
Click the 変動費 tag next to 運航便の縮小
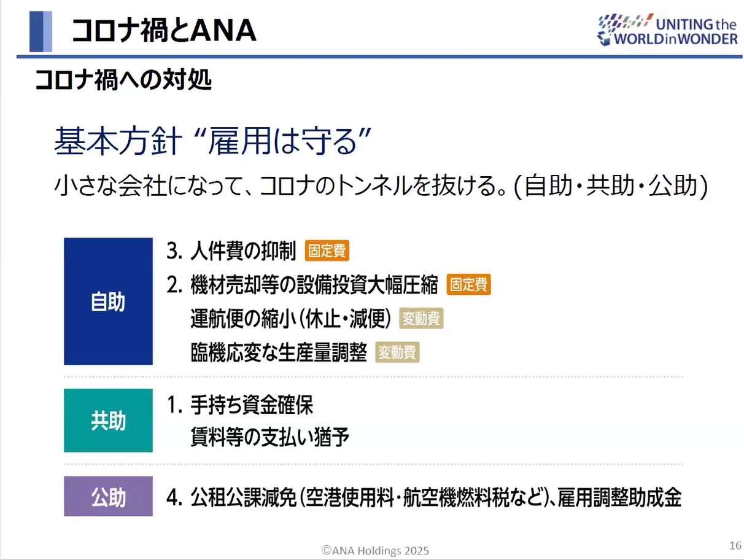pos(422,319)
